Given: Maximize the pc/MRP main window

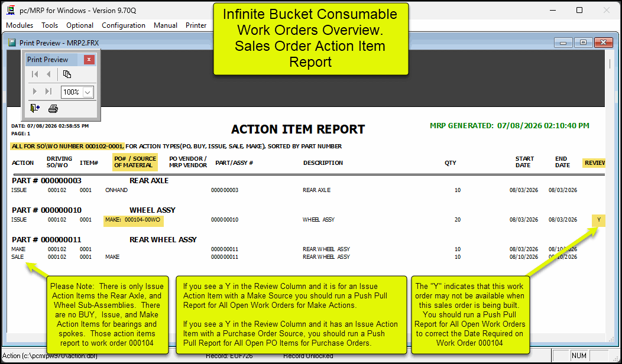Looking at the screenshot, I should [x=579, y=10].
